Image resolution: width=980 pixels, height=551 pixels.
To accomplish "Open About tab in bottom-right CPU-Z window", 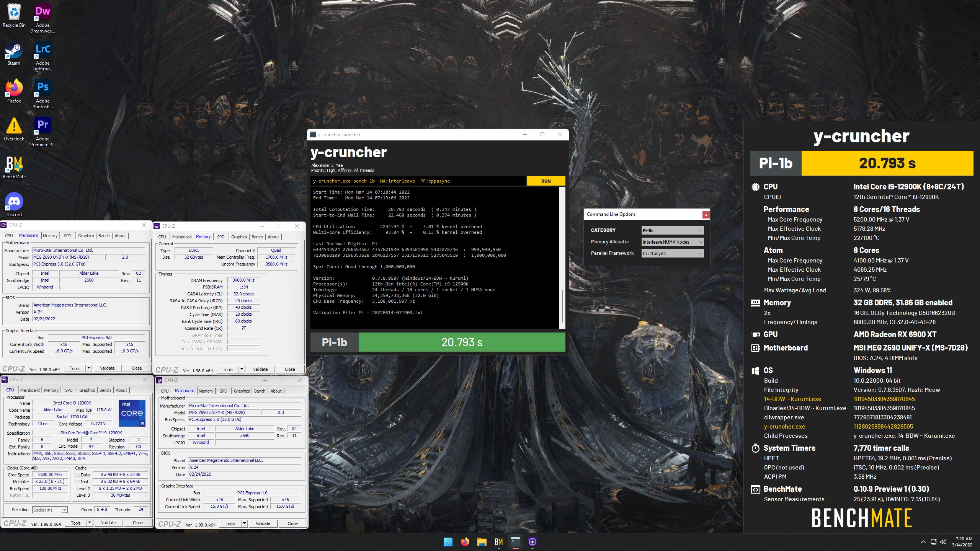I will point(276,391).
